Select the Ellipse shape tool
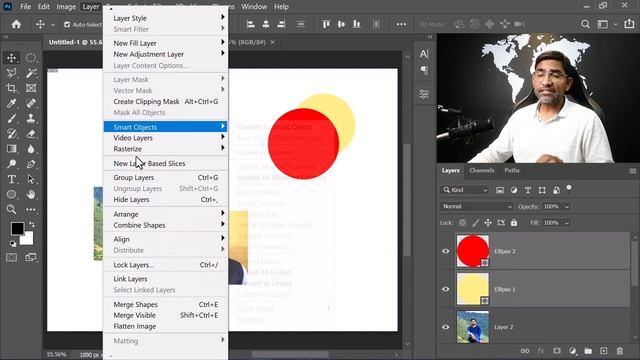Image resolution: width=640 pixels, height=360 pixels. pos(11,194)
